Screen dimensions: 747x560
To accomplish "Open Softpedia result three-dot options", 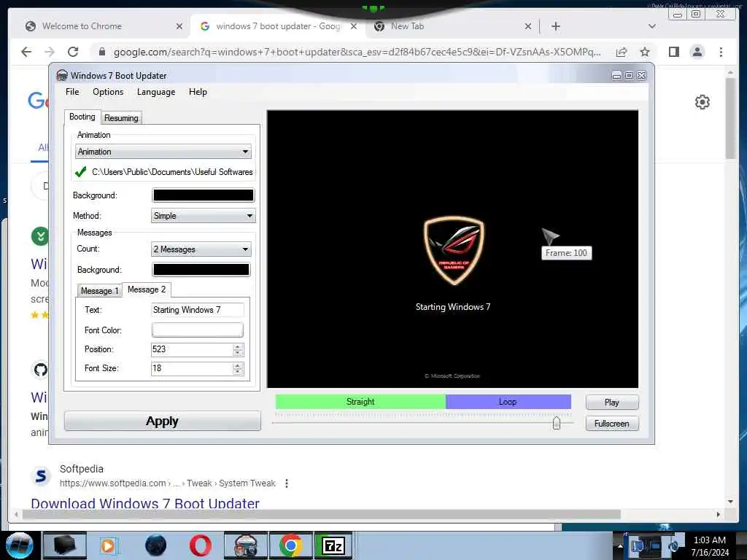I will click(x=286, y=483).
